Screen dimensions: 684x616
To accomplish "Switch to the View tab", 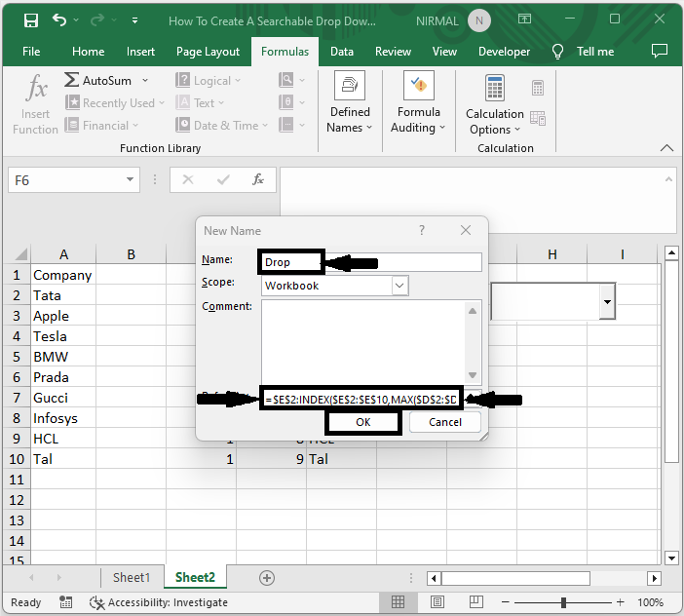I will 444,52.
